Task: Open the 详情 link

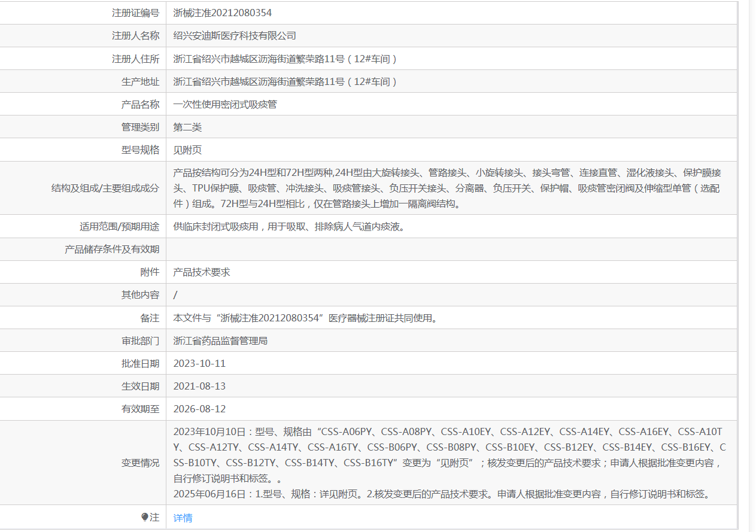Action: (183, 518)
